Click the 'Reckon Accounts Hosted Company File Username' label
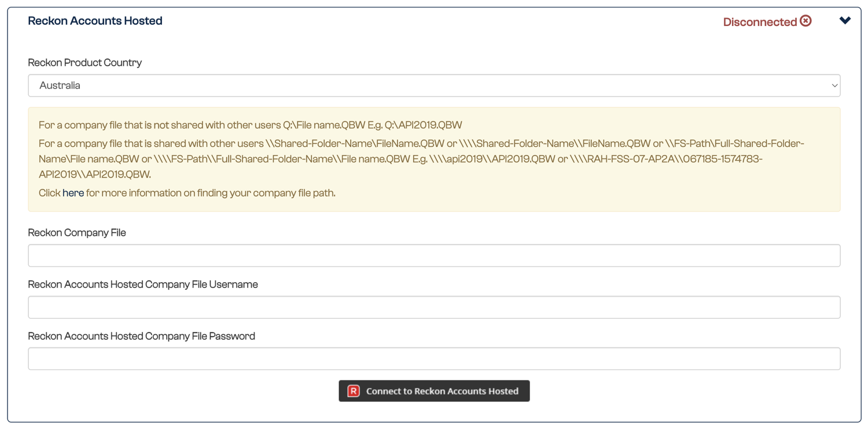The height and width of the screenshot is (429, 868). point(143,284)
